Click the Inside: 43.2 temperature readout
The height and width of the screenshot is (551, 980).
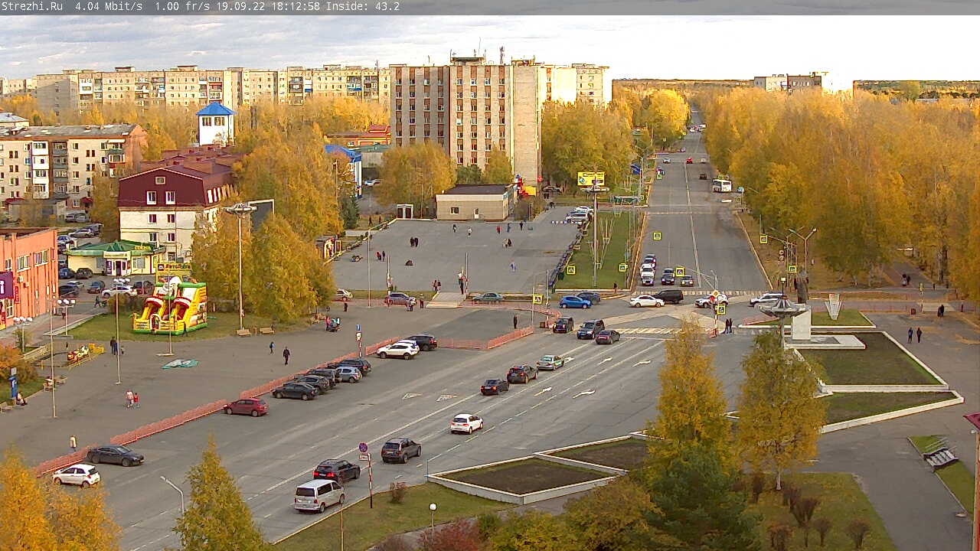[363, 6]
